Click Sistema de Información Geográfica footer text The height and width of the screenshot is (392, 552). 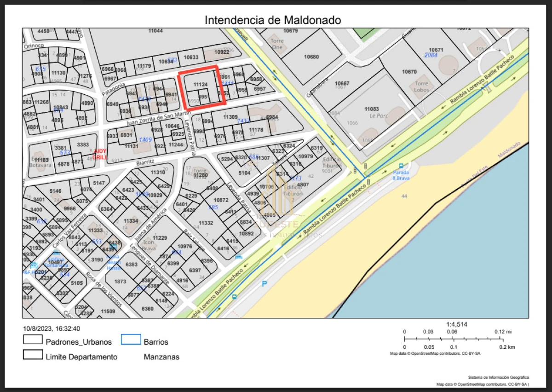498,377
